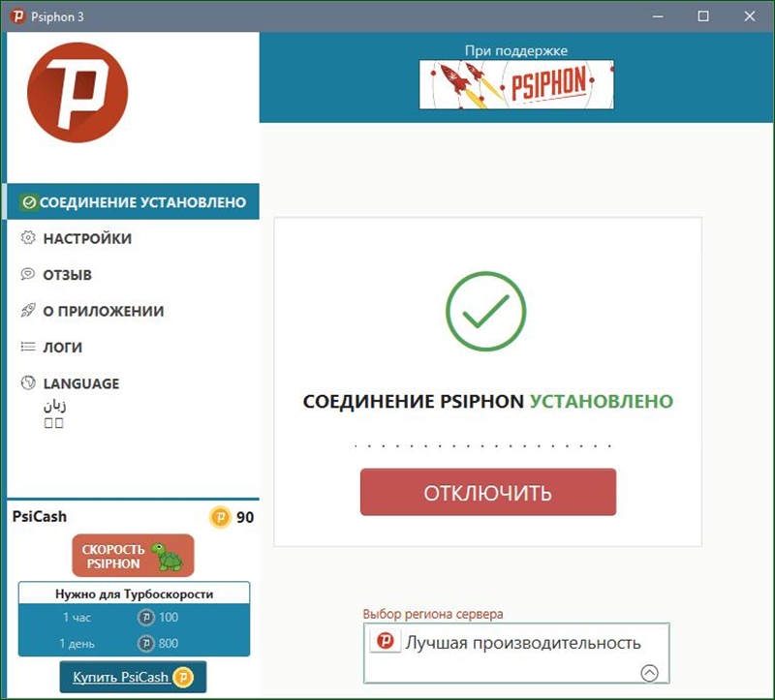
Task: Click the СКОРОСТЬ PSIPHON turtle button
Action: click(133, 556)
